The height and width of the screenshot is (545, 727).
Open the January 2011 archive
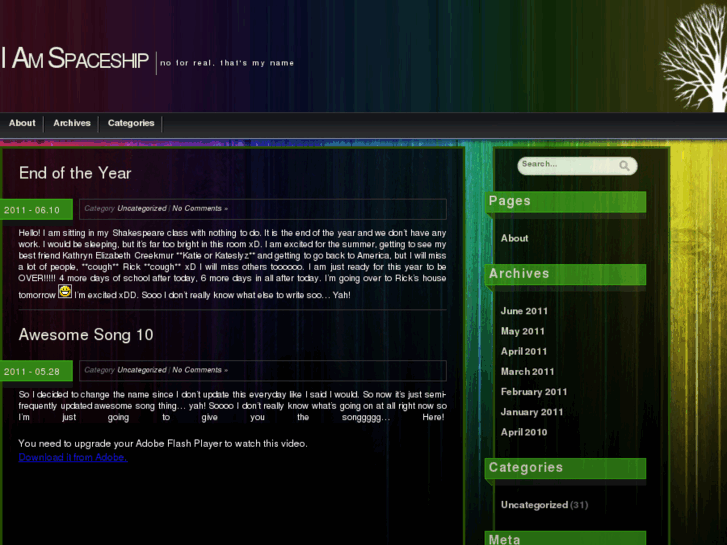pos(532,412)
